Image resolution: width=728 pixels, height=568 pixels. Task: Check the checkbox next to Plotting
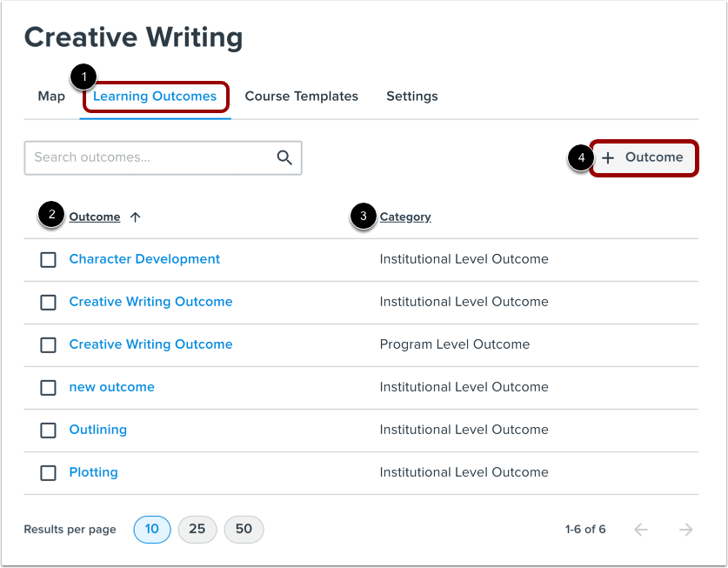pyautogui.click(x=48, y=472)
